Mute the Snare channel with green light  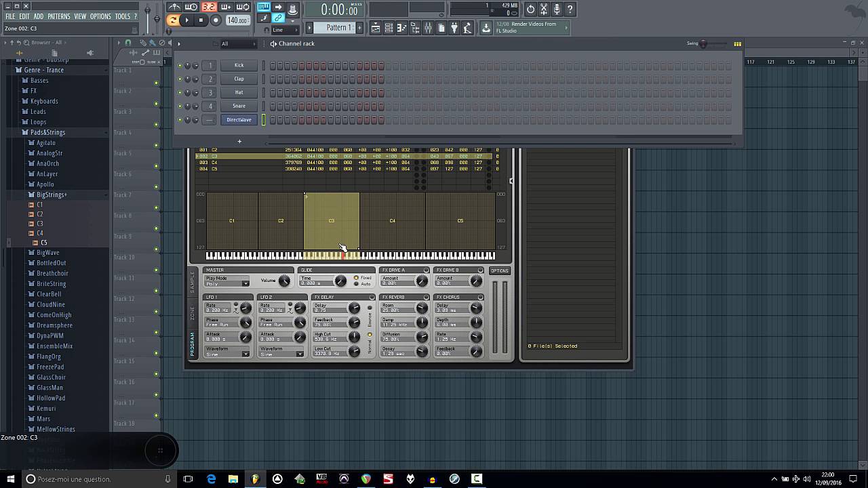(180, 106)
